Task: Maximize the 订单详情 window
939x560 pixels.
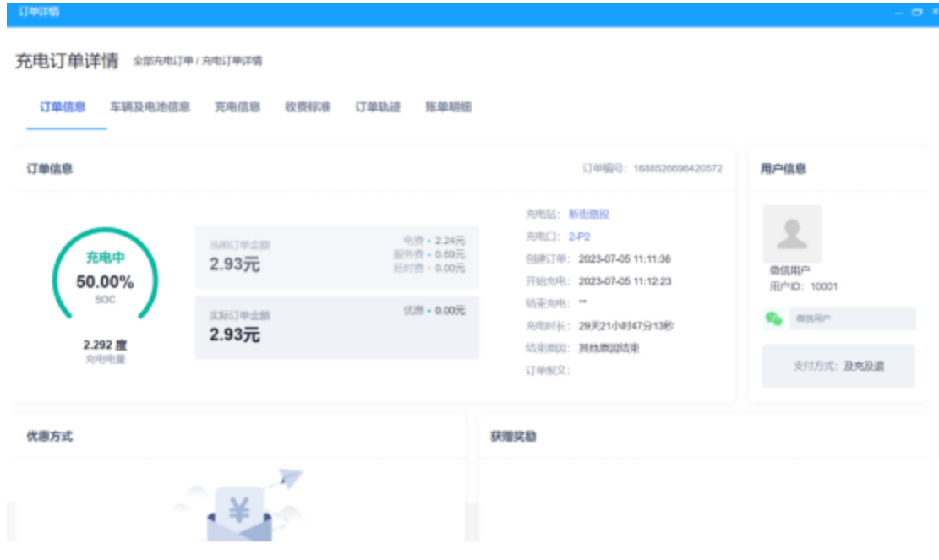Action: click(x=917, y=13)
